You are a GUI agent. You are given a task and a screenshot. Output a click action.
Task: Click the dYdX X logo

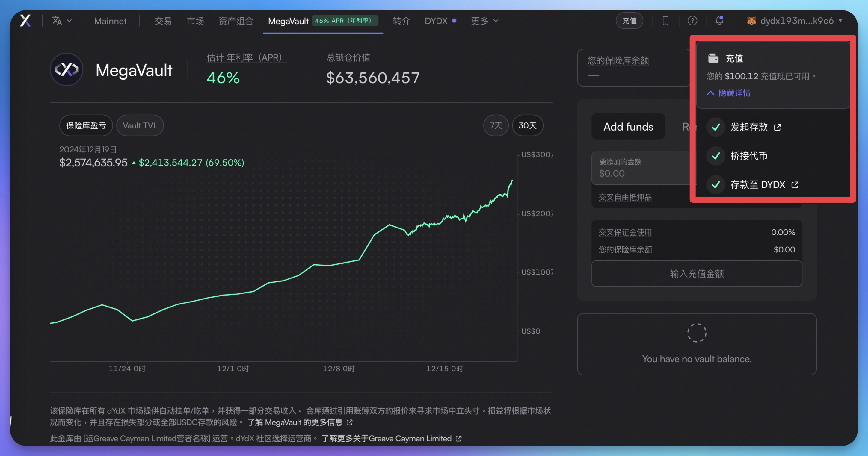point(25,21)
